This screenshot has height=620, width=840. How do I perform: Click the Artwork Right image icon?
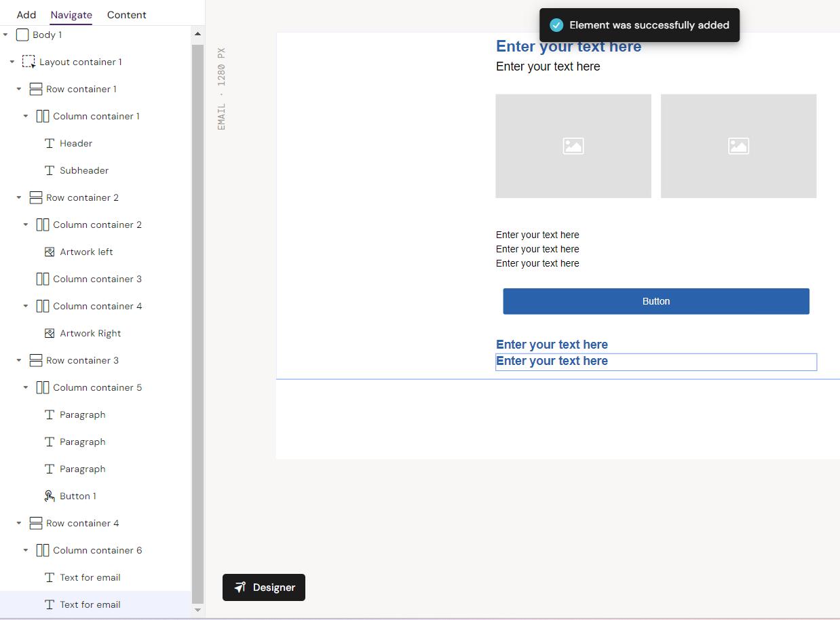pos(50,333)
